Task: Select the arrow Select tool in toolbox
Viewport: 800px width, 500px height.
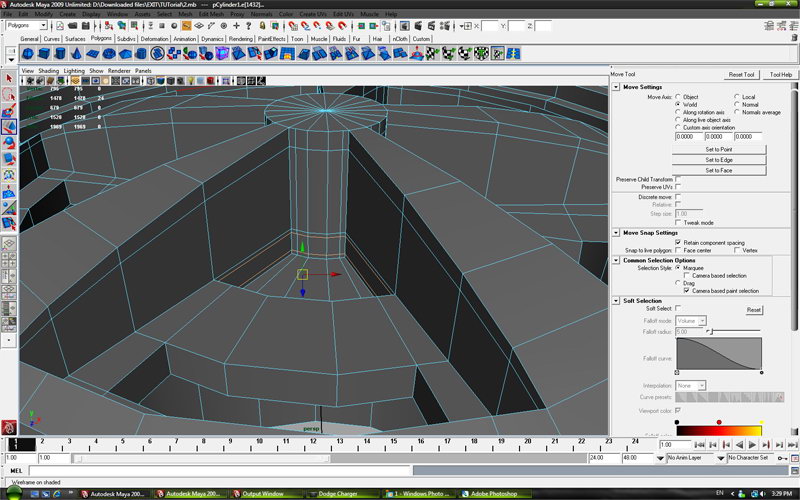Action: tap(9, 77)
